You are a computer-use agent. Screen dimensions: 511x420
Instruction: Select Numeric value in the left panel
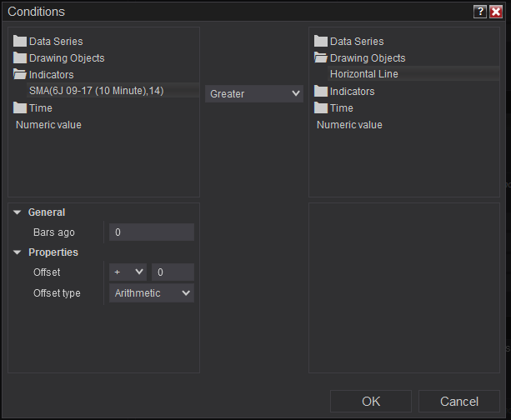click(48, 125)
